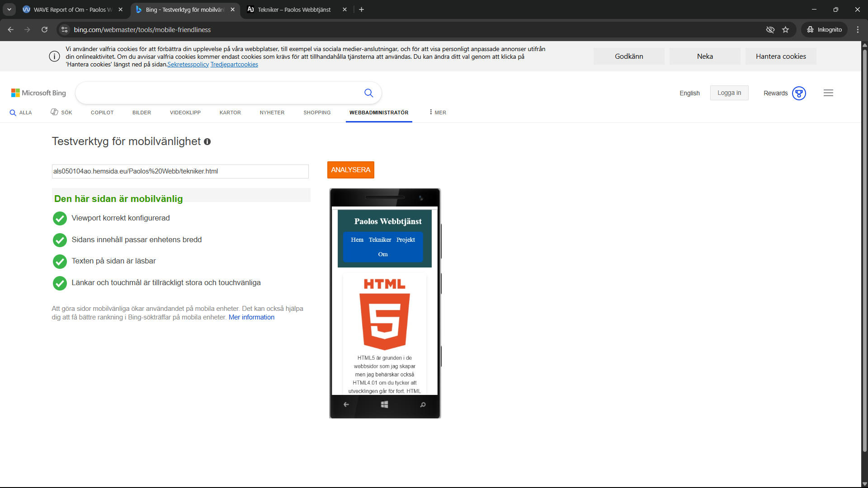Click the third-party cookies blocked eye icon

pyautogui.click(x=770, y=30)
